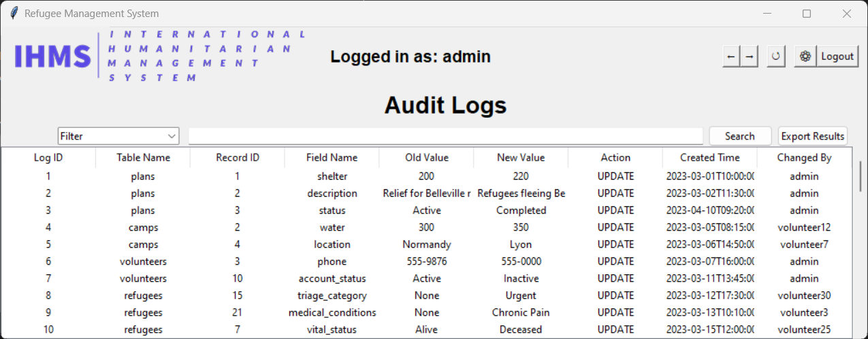
Task: Click 'volunteer7' in Changed By column
Action: [x=804, y=244]
